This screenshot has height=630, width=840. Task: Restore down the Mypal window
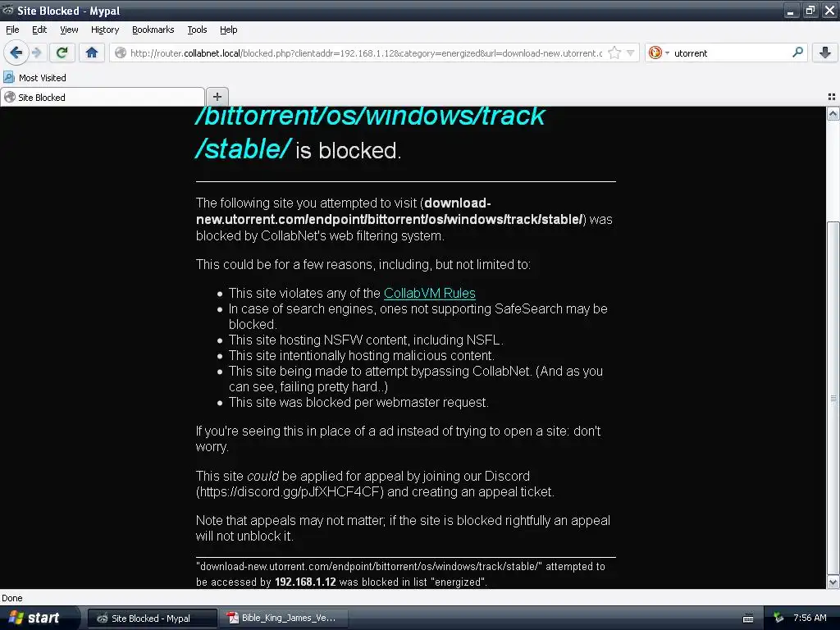coord(810,11)
